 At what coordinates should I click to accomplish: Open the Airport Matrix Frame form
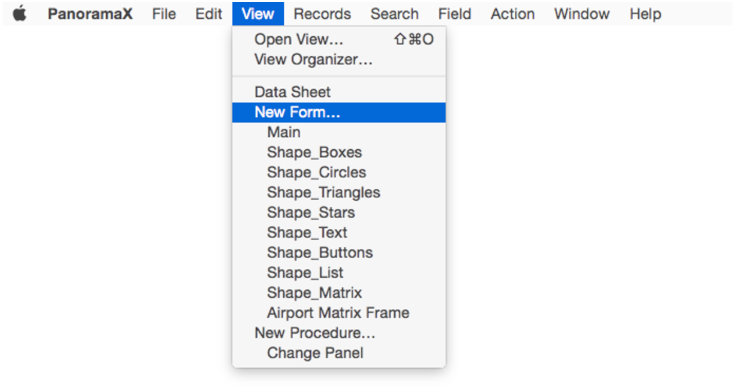(x=339, y=313)
